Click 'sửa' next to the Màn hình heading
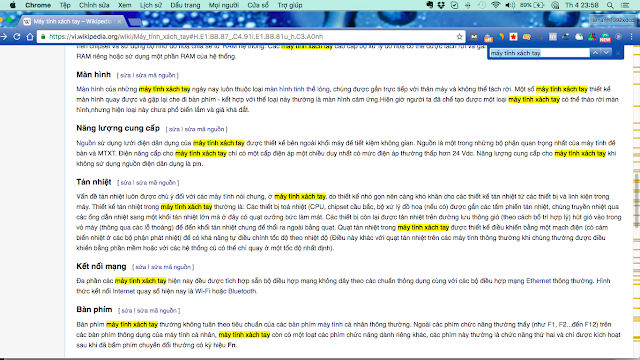 125,76
